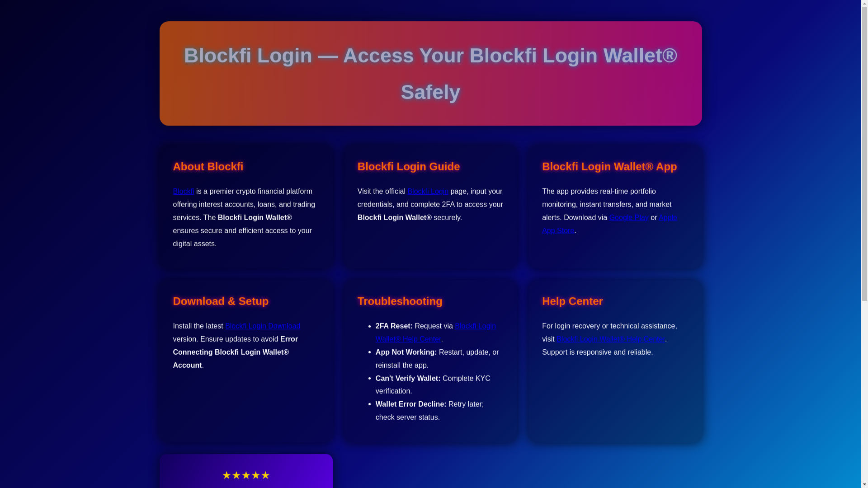Screen dimensions: 868x488
Task: Open the official Blockfi Login link
Action: click(x=428, y=191)
